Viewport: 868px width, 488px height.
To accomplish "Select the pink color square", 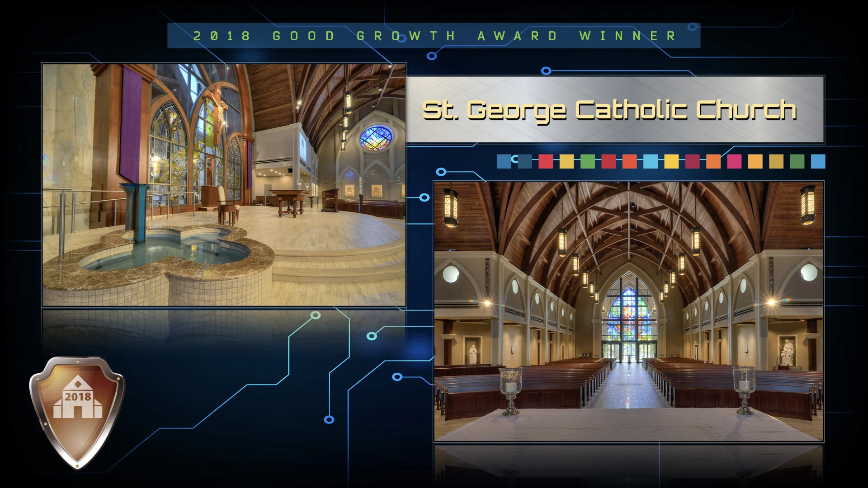I will [x=734, y=161].
